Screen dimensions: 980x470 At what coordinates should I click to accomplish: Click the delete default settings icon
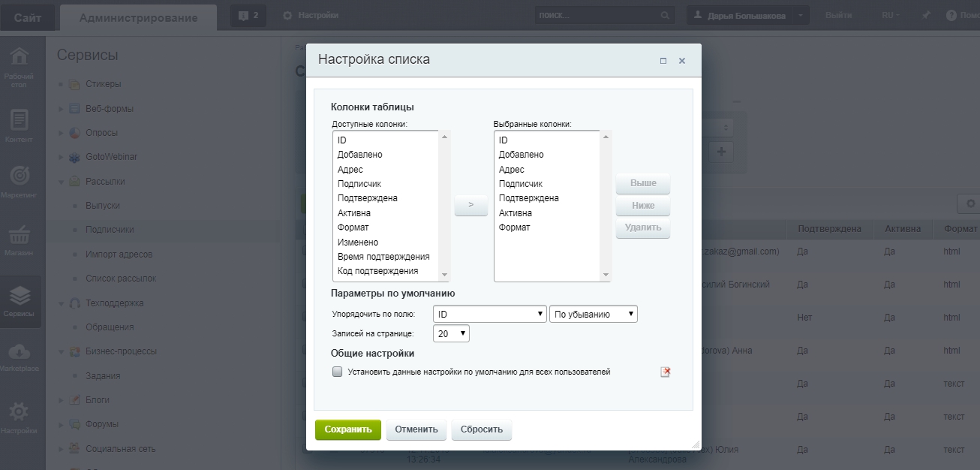point(665,372)
